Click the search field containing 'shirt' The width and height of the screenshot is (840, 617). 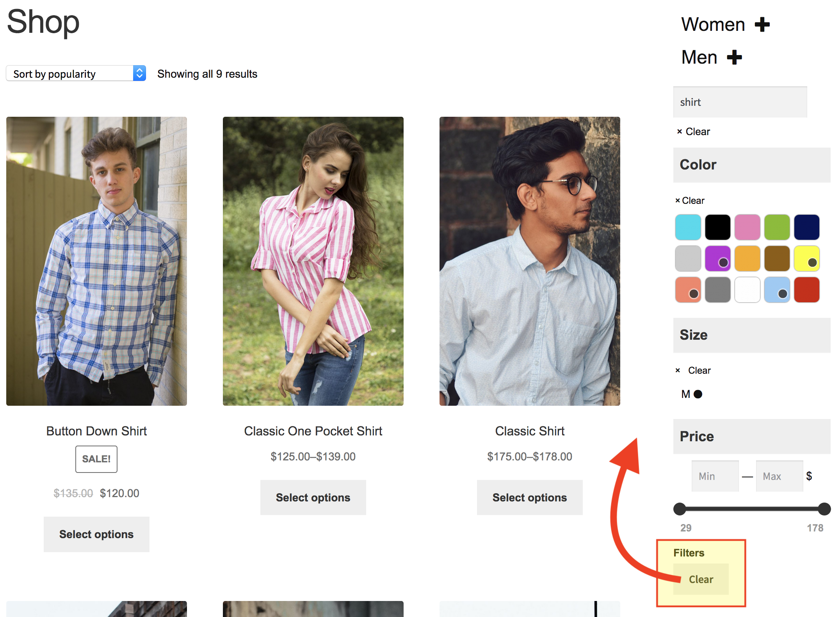click(740, 102)
